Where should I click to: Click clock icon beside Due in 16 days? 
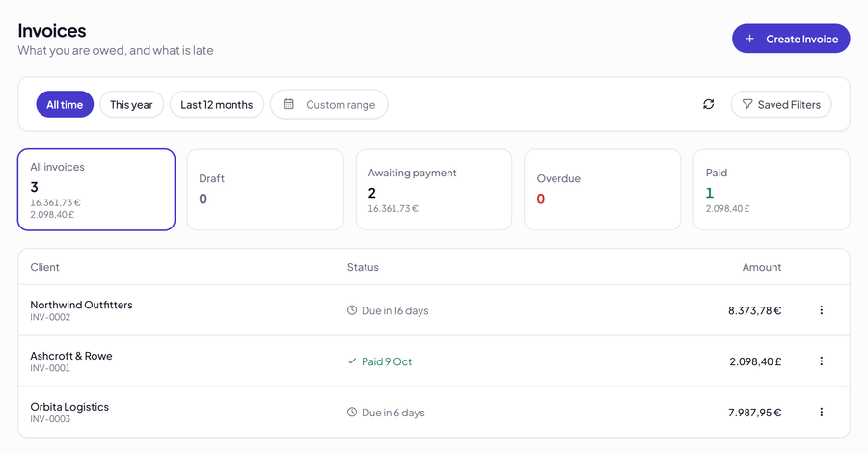tap(352, 310)
